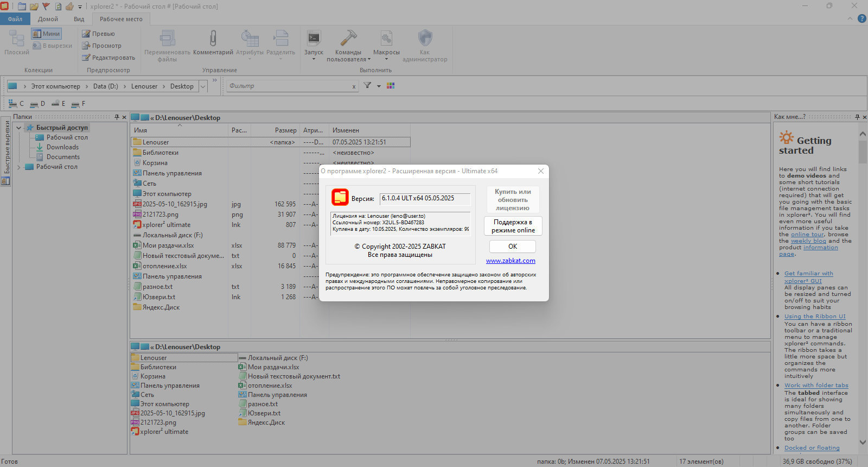The width and height of the screenshot is (868, 467).
Task: Click the Фильтр input field
Action: (289, 86)
